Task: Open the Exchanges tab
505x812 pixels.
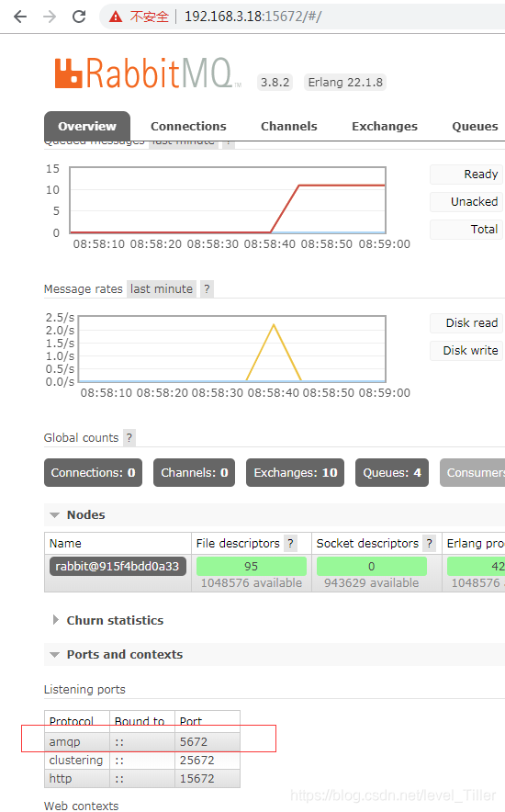Action: 385,127
